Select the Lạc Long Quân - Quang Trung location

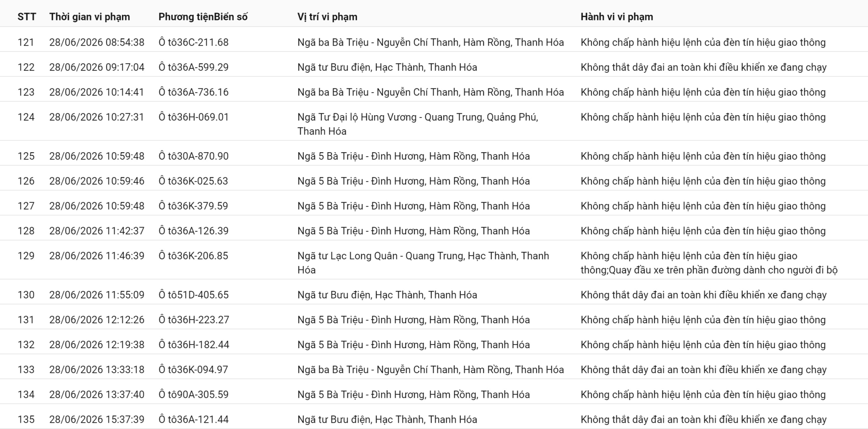click(423, 263)
